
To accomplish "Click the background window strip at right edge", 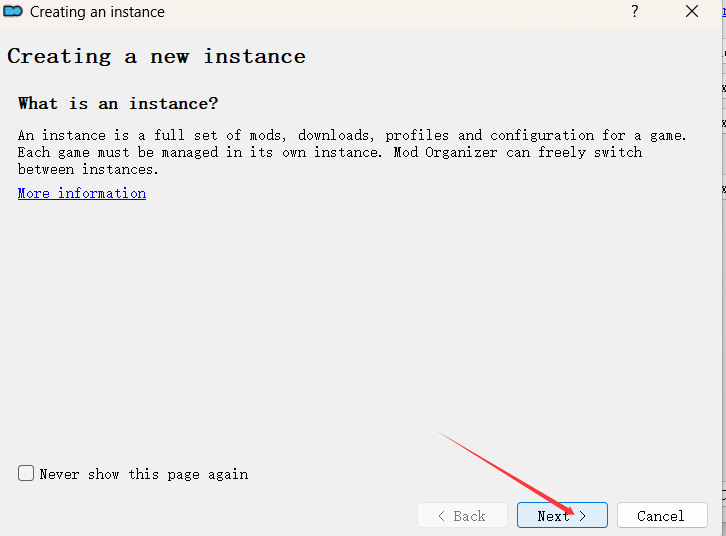I will point(722,300).
